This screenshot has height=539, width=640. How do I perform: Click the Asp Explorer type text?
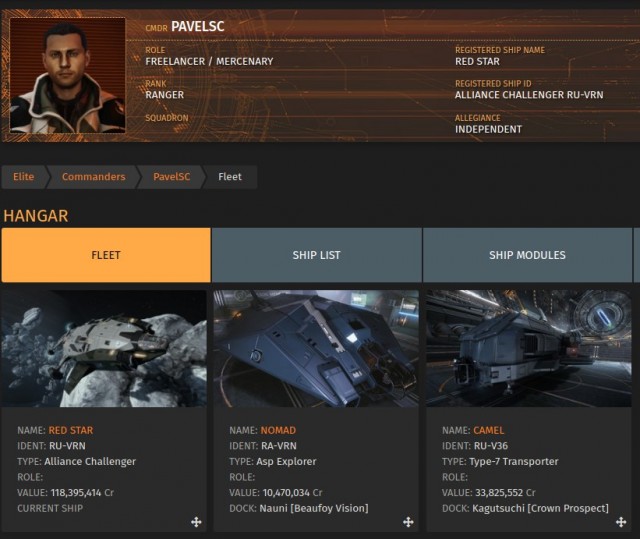tap(286, 461)
